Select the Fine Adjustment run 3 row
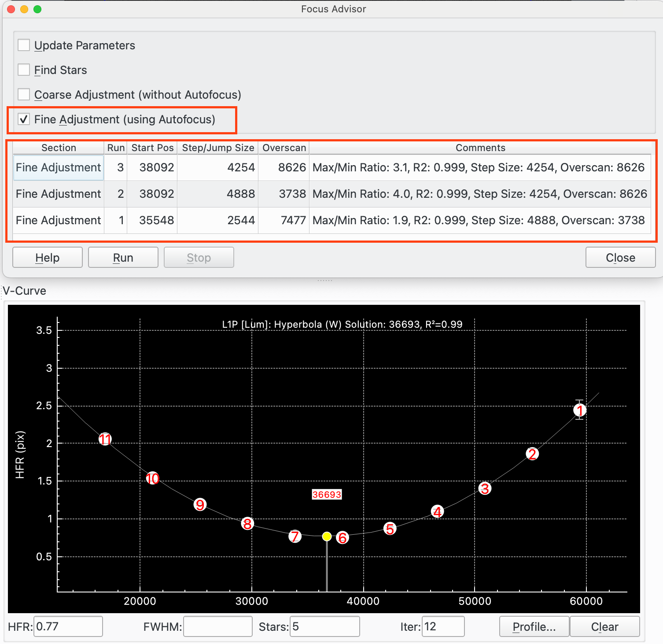This screenshot has height=644, width=663. coord(59,168)
